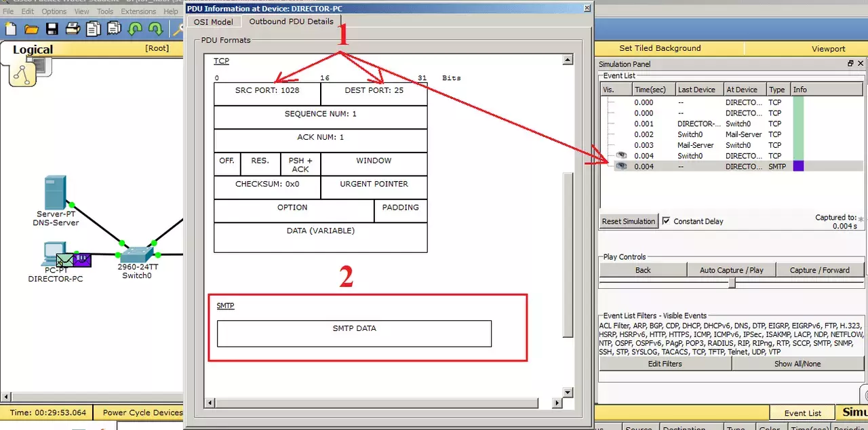Click the Event List button

803,413
